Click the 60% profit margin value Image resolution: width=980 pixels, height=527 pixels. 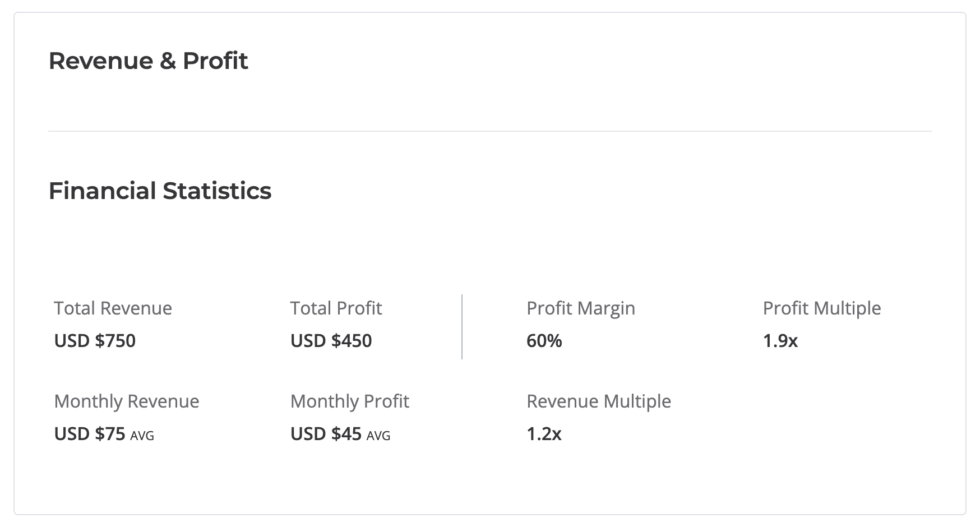(x=544, y=341)
